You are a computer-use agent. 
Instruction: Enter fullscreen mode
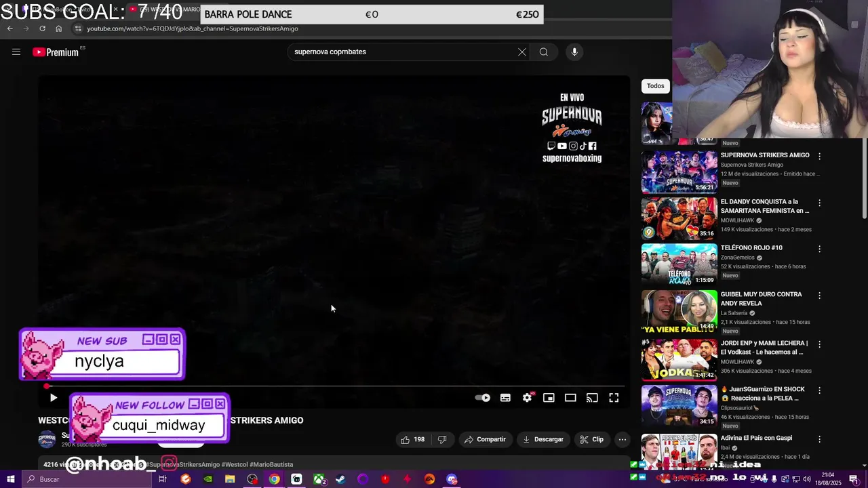(x=614, y=398)
